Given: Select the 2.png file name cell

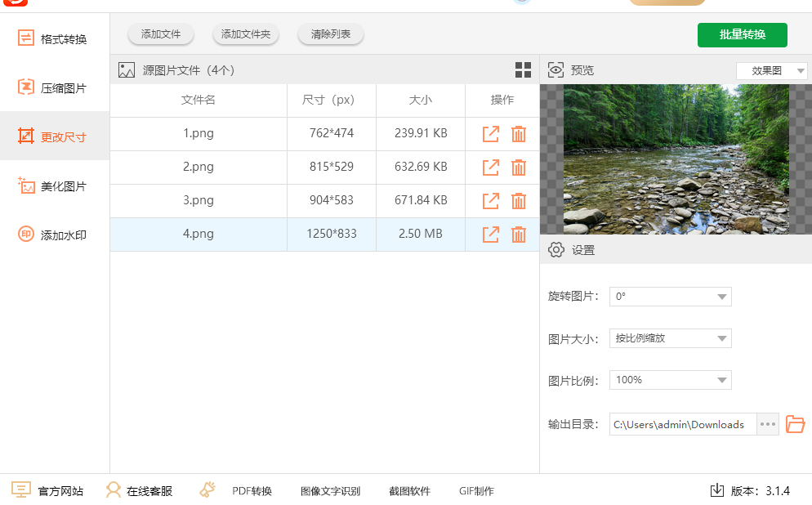Looking at the screenshot, I should click(199, 168).
